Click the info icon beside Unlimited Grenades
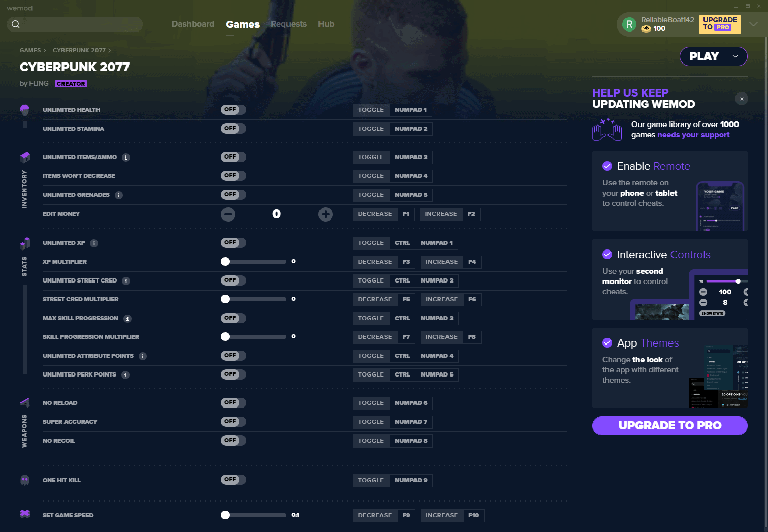This screenshot has height=532, width=768. point(119,195)
